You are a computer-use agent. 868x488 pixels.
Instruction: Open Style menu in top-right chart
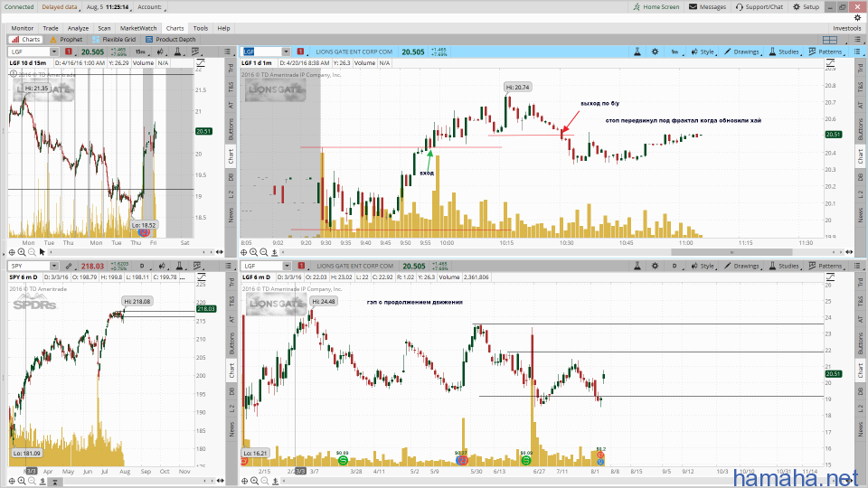pyautogui.click(x=703, y=52)
